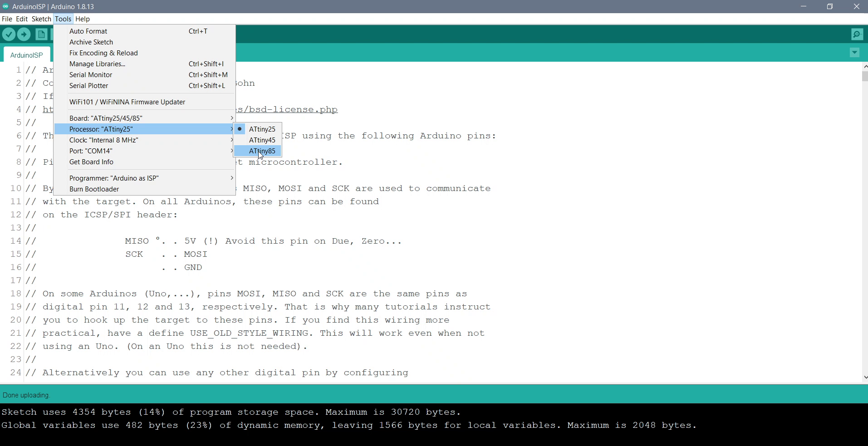Click the 'Done uploading.' status message

click(26, 395)
